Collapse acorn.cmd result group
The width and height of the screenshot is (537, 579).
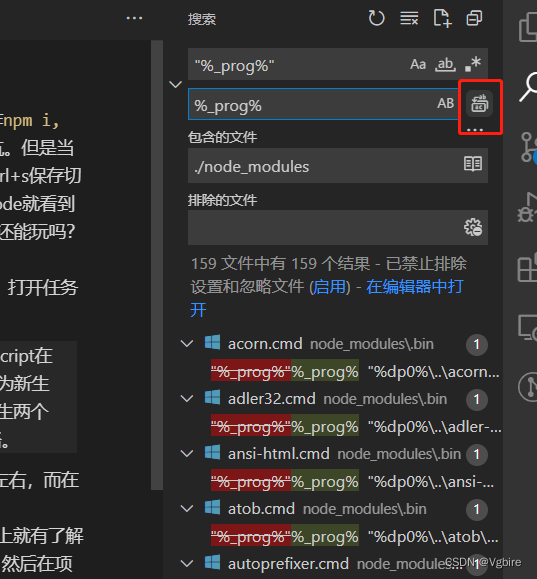[187, 344]
